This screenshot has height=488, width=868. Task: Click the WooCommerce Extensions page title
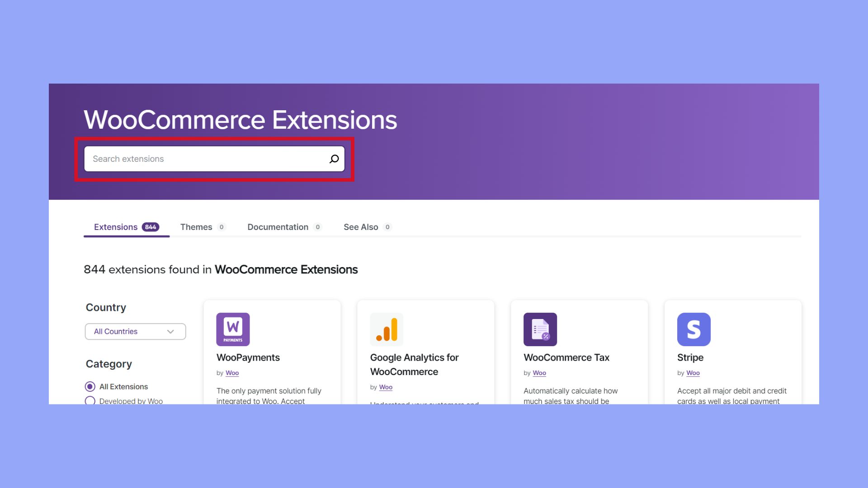click(x=241, y=120)
